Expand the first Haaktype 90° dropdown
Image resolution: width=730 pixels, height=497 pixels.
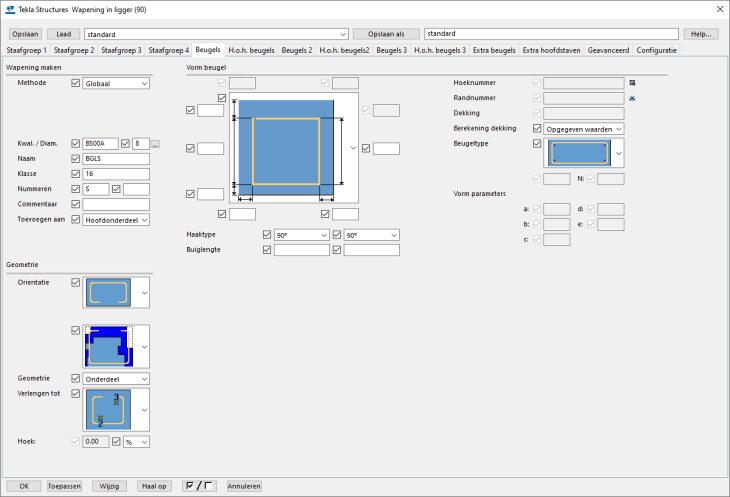(x=301, y=234)
